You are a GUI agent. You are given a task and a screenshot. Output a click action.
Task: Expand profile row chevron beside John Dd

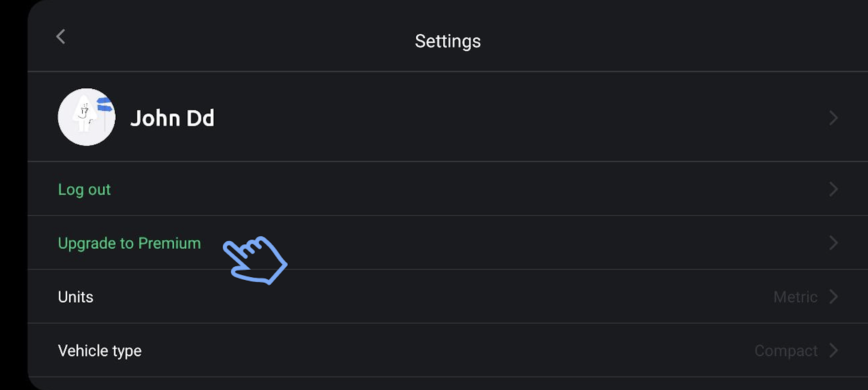click(833, 118)
